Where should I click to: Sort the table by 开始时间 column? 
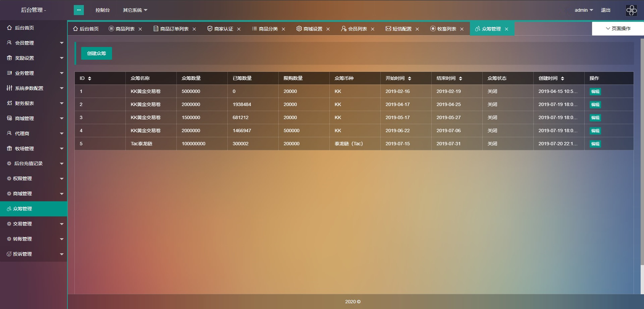click(x=410, y=78)
